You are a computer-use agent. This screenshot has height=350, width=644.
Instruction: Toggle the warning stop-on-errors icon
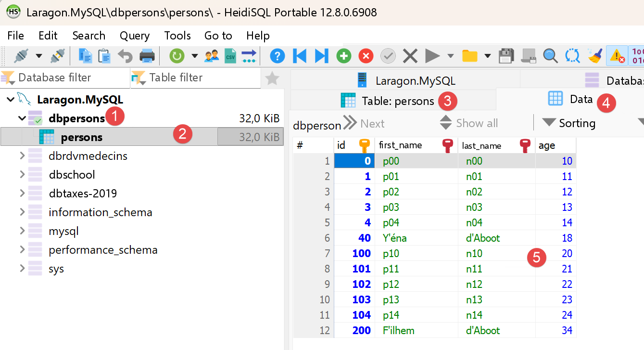(x=617, y=56)
